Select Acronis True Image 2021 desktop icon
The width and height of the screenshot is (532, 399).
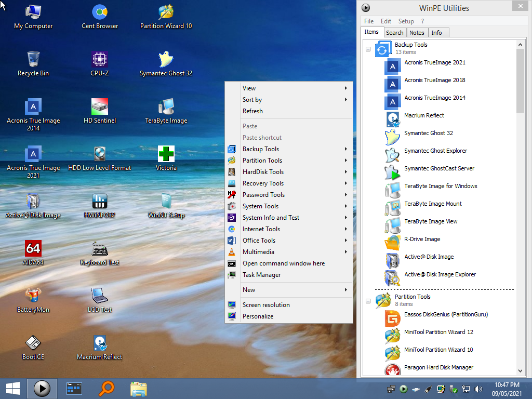click(x=33, y=162)
